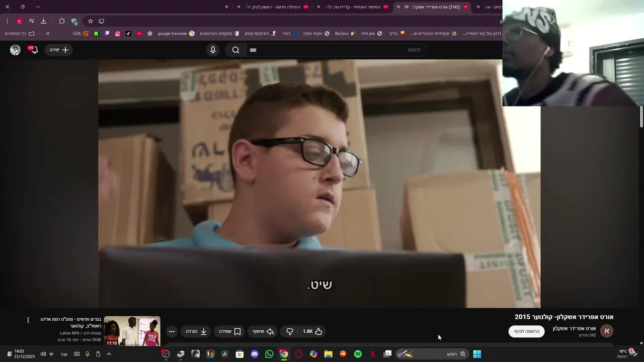Image resolution: width=644 pixels, height=362 pixels.
Task: Expand the hidden bookmarks chevron
Action: (48, 34)
